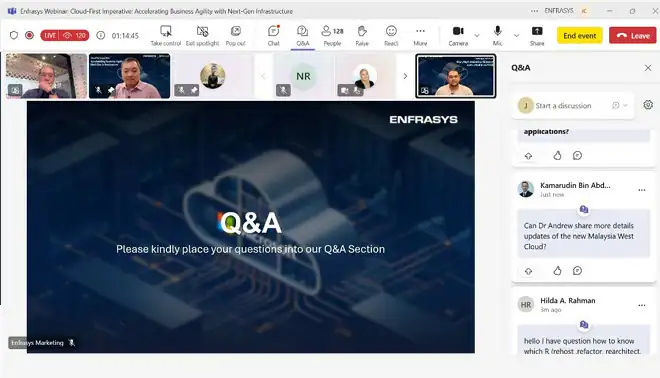The height and width of the screenshot is (378, 660).
Task: Open the More actions menu
Action: (x=420, y=36)
